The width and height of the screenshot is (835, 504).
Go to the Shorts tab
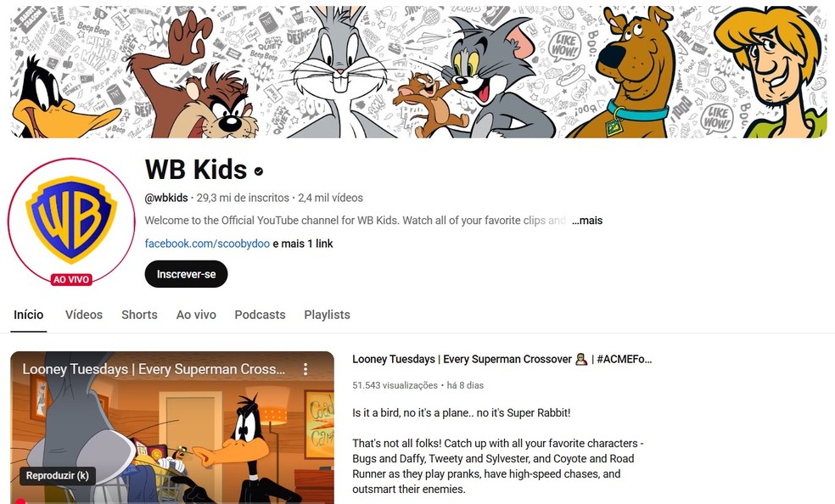[139, 315]
